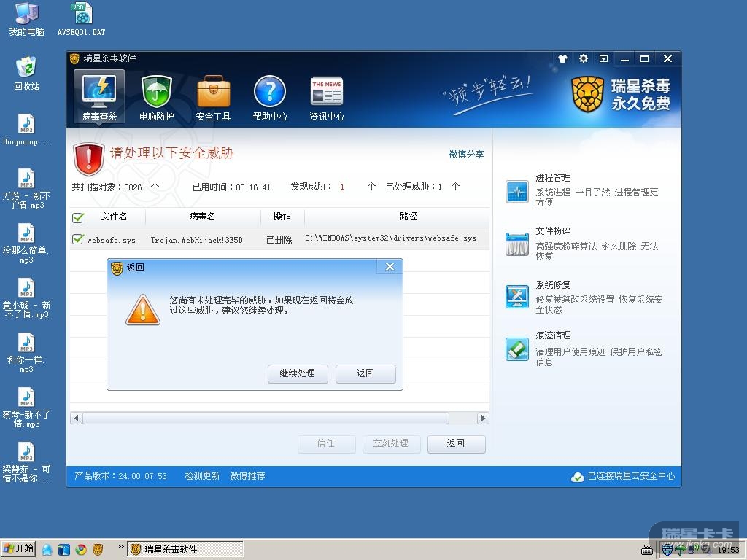The image size is (747, 560).
Task: Click main window 返回 button at bottom
Action: pos(457,444)
